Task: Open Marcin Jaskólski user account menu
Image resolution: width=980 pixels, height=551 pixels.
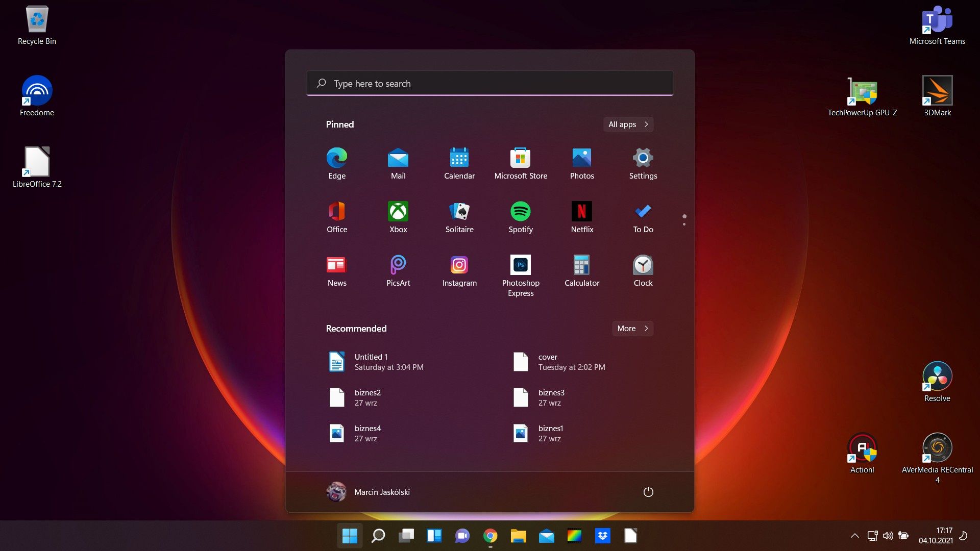Action: 368,492
